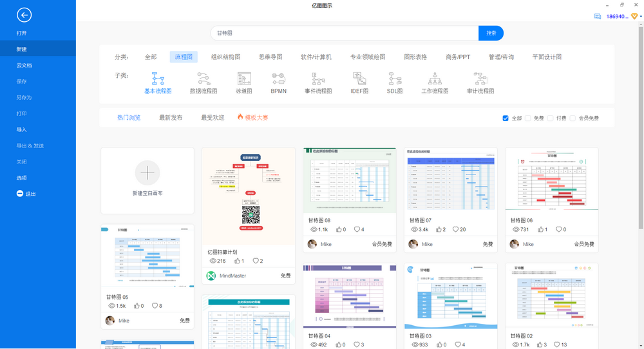644x349 pixels.
Task: Click the 搜索 button
Action: [491, 33]
